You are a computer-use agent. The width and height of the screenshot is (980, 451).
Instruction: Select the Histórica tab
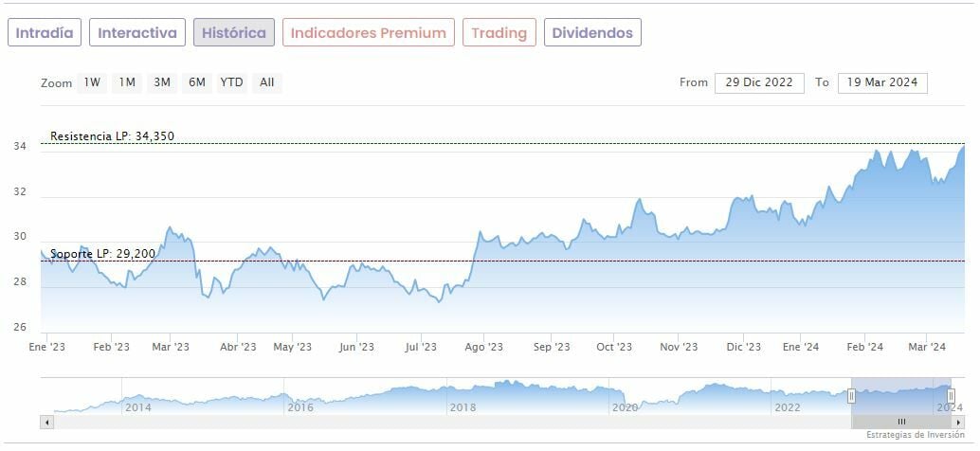pos(234,33)
